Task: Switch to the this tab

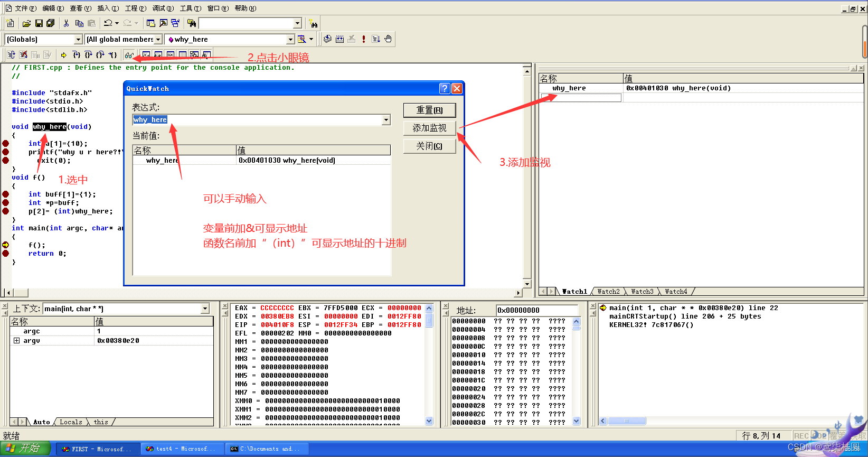Action: click(x=101, y=422)
